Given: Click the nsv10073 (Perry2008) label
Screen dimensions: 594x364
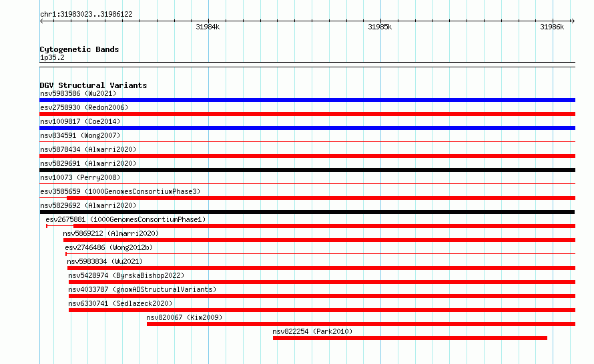Looking at the screenshot, I should pos(80,177).
